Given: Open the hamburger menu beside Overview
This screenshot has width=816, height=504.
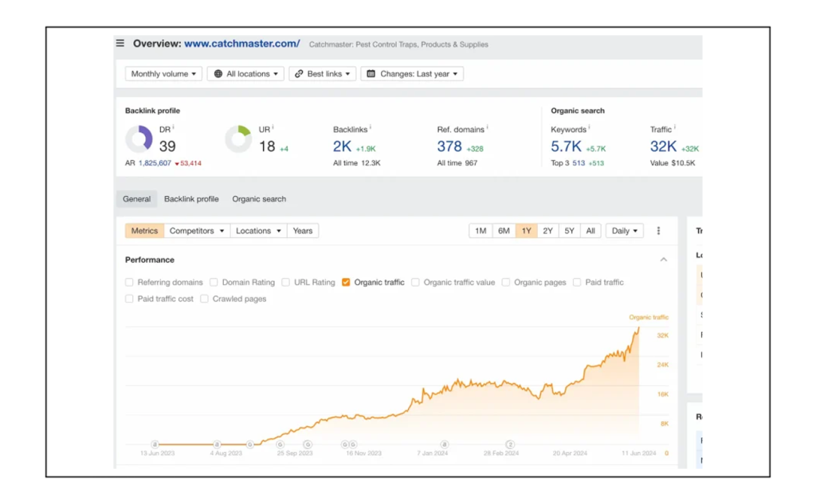Looking at the screenshot, I should (x=120, y=43).
